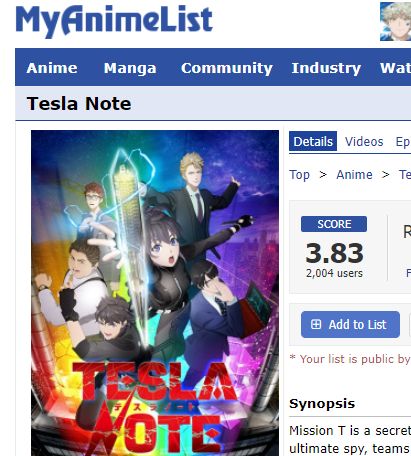This screenshot has width=411, height=456.
Task: Open the partially visible Watch menu
Action: (x=395, y=68)
